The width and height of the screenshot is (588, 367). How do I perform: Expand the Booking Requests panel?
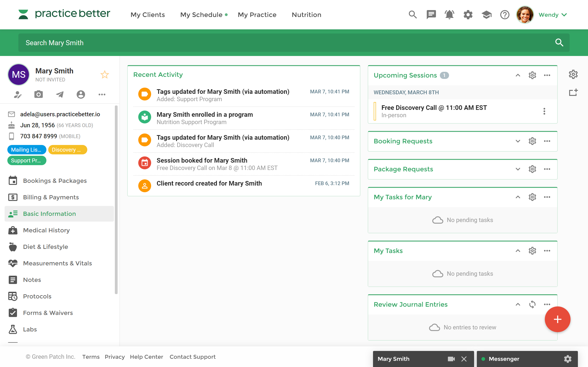518,141
